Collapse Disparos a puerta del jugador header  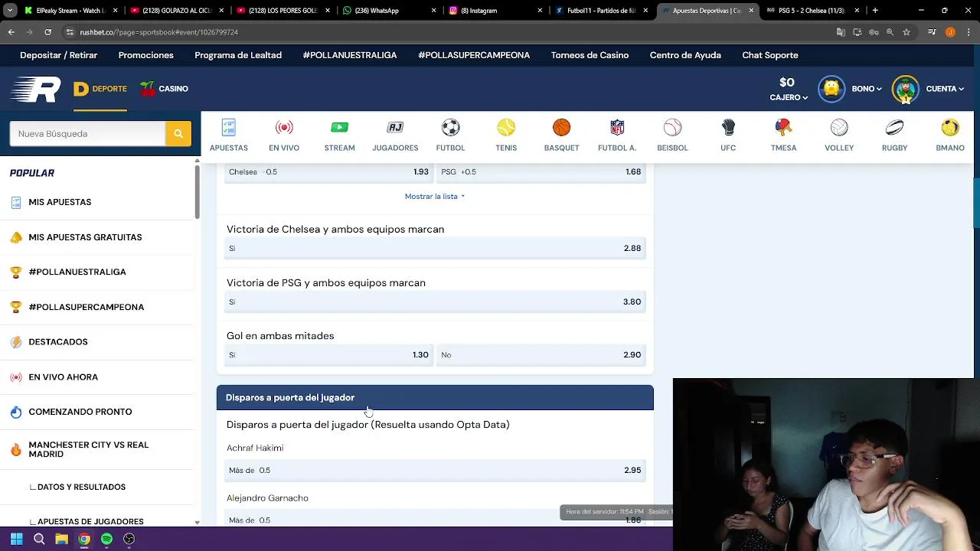point(435,397)
